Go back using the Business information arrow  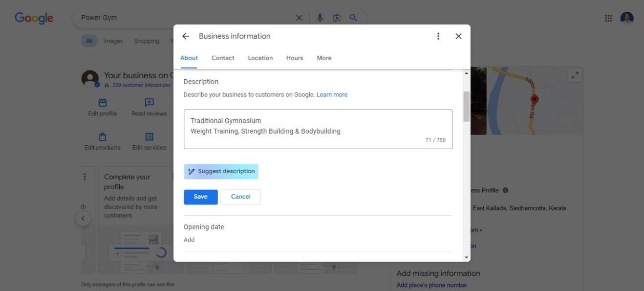pos(186,36)
